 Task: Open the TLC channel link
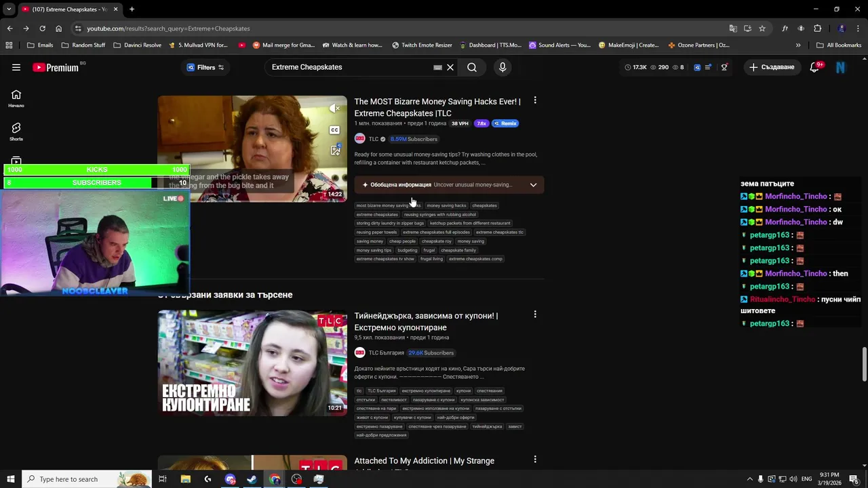374,139
